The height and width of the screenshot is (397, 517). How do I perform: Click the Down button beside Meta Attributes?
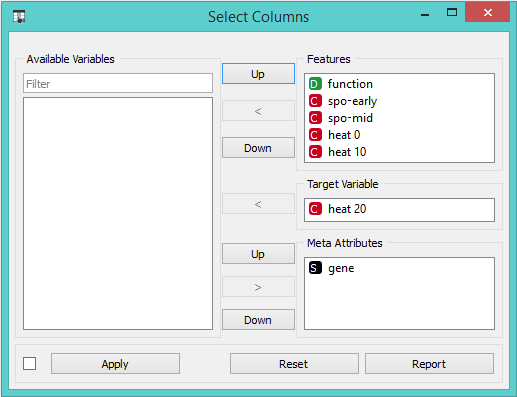[x=258, y=320]
